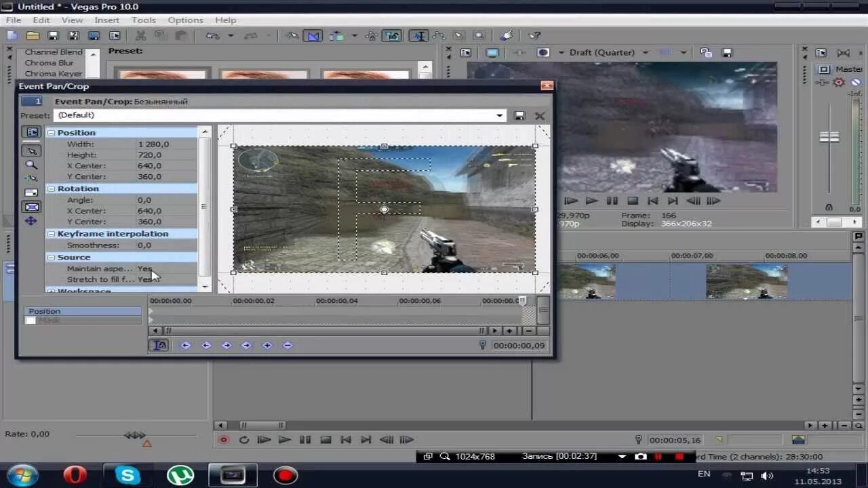Create a new project from the toolbar
Image resolution: width=868 pixels, height=488 pixels.
(12, 36)
